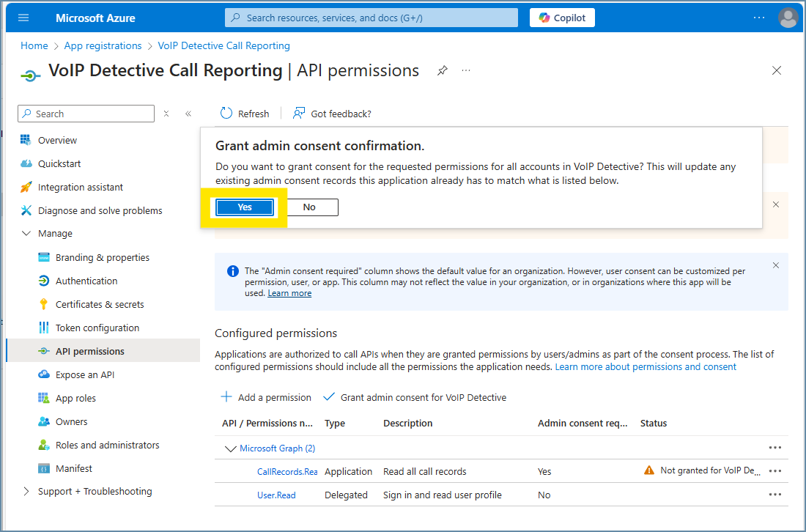Click the Description column header
The width and height of the screenshot is (806, 532).
tap(407, 424)
